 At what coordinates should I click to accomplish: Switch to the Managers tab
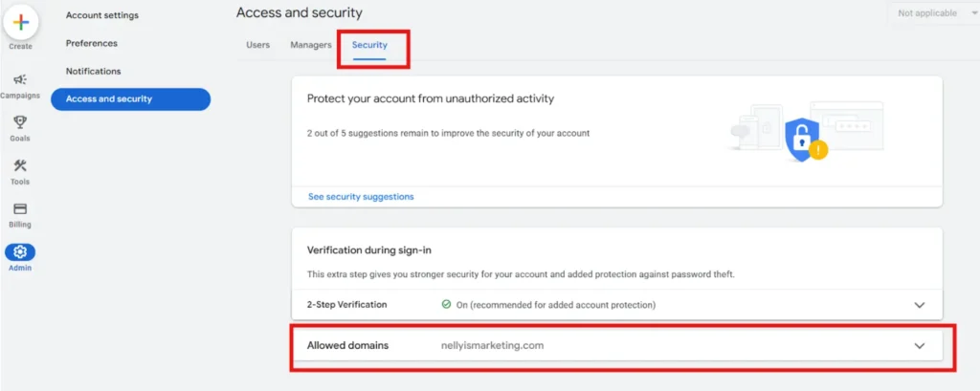[x=311, y=45]
